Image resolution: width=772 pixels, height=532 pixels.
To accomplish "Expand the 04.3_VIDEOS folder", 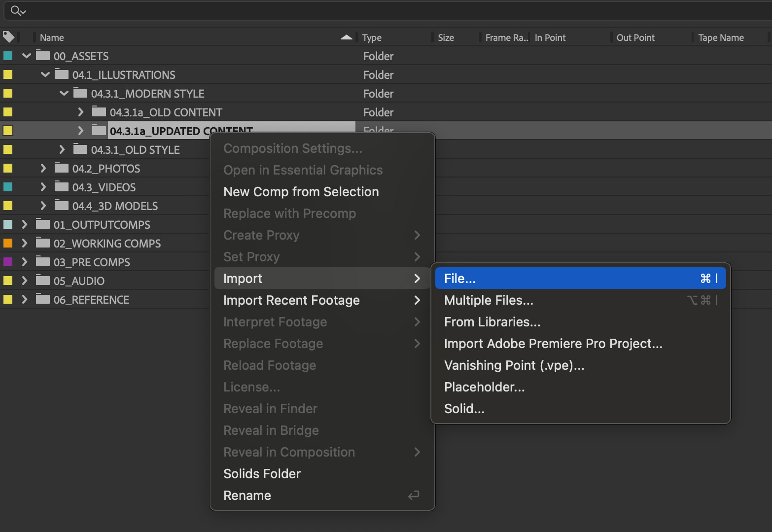I will click(x=43, y=186).
